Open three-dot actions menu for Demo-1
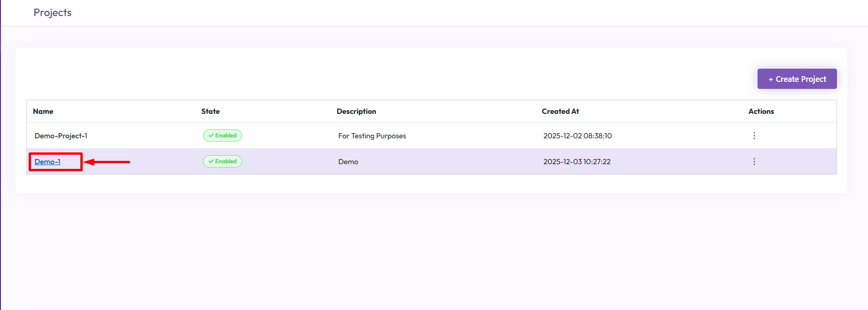 pyautogui.click(x=754, y=162)
